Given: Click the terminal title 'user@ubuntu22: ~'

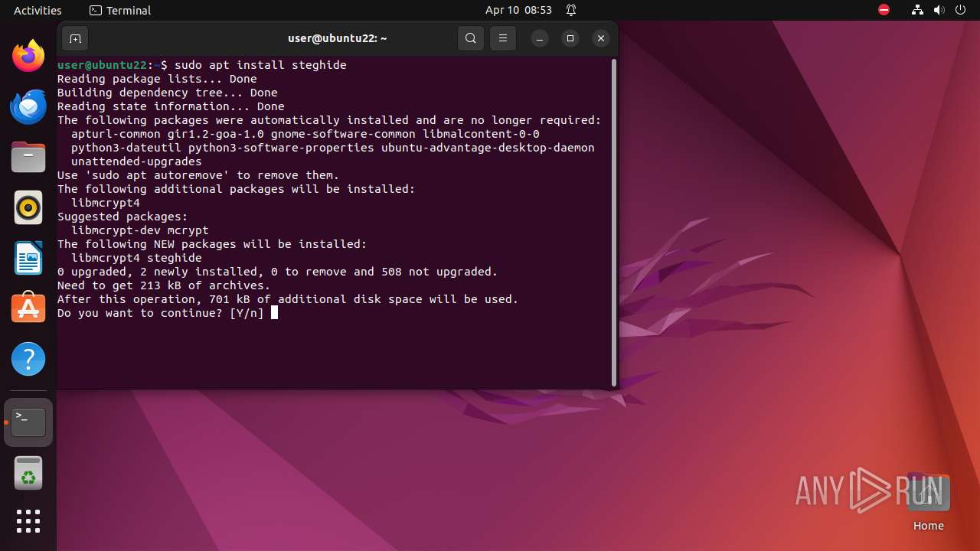Looking at the screenshot, I should pos(338,38).
